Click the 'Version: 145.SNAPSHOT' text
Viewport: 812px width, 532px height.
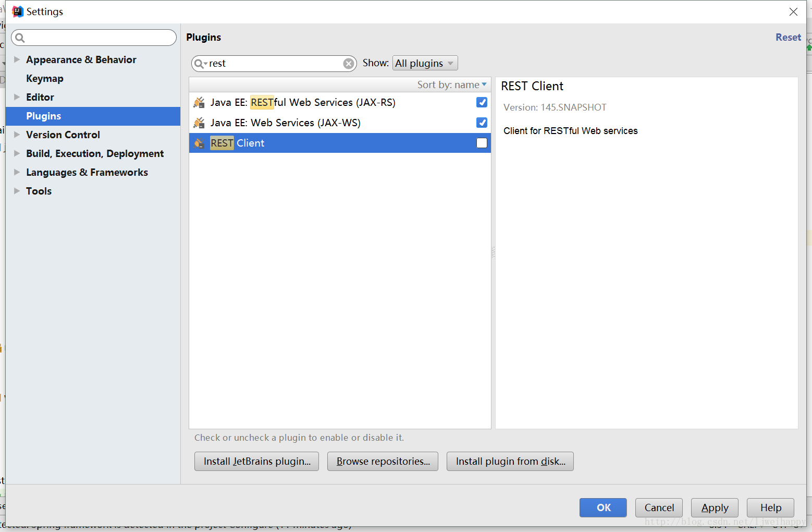click(555, 107)
